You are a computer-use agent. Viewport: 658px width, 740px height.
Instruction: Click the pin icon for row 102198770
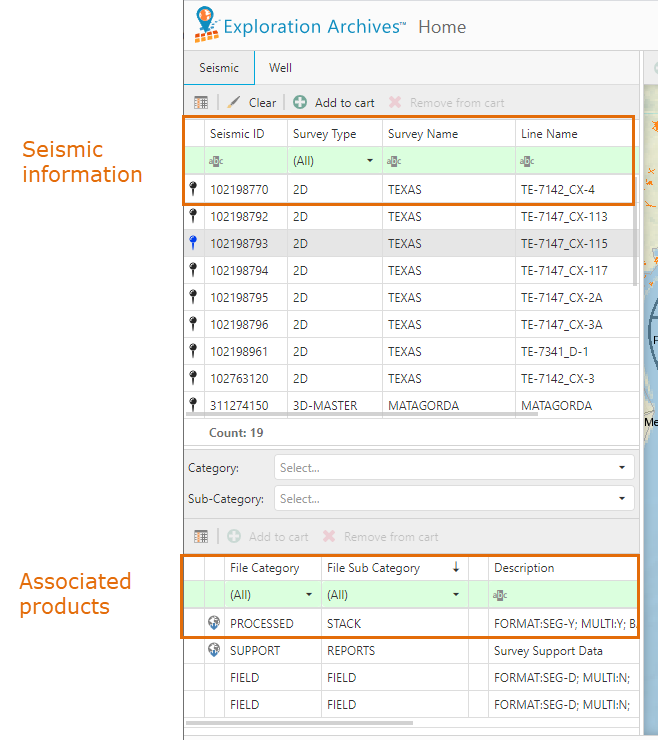coord(193,188)
